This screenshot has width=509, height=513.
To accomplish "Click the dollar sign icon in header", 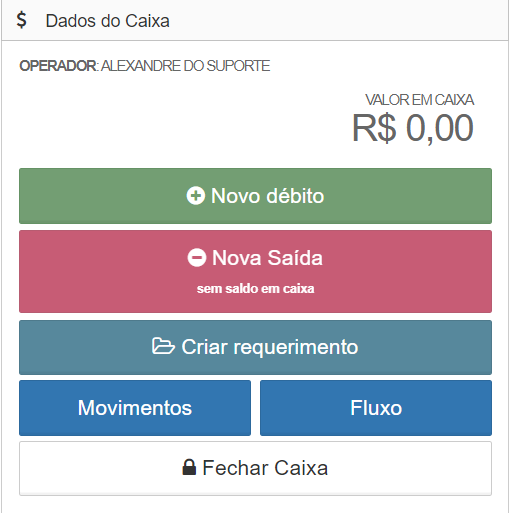I will pos(22,20).
